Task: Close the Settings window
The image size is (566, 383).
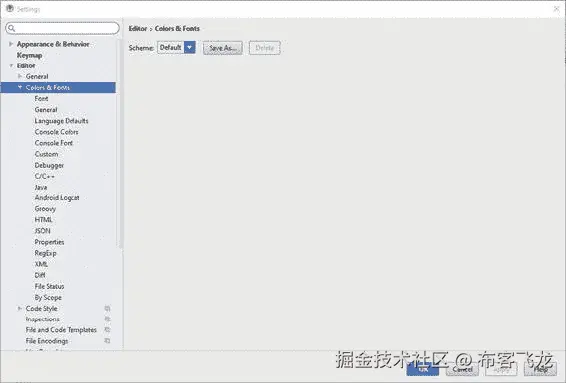Action: coord(556,9)
